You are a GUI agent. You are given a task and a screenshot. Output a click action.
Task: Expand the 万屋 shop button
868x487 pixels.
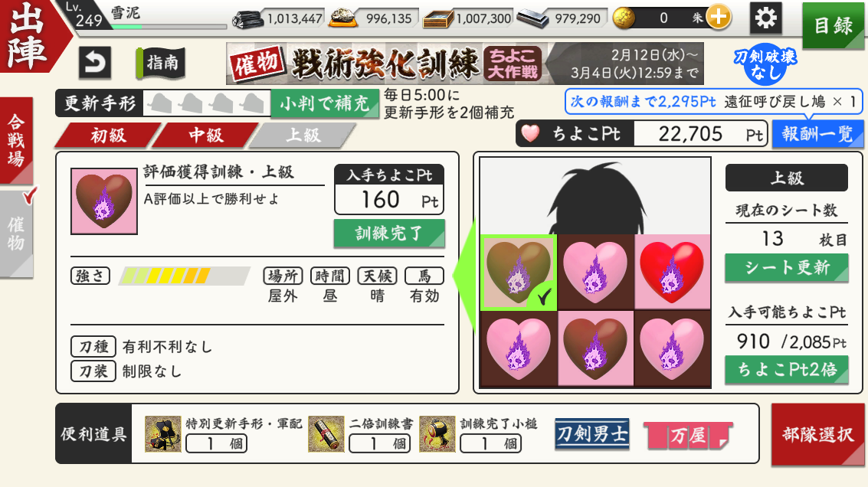coord(688,436)
